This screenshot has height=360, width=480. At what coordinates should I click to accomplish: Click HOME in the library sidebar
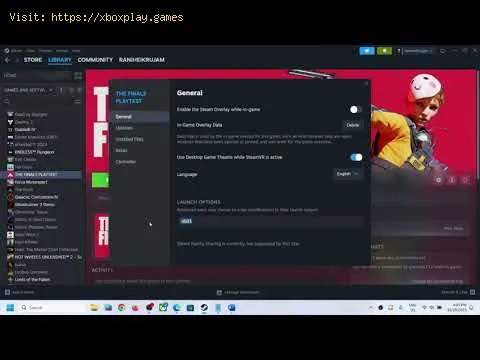[x=10, y=76]
